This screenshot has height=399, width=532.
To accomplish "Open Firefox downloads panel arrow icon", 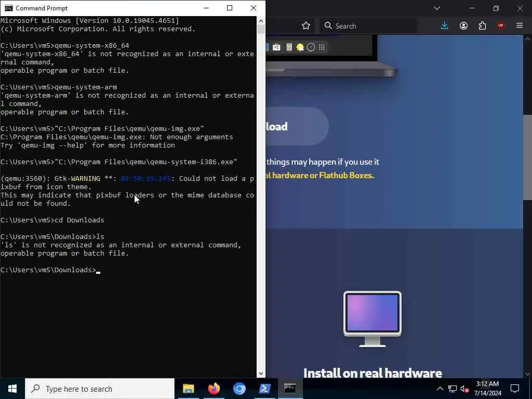I will pyautogui.click(x=444, y=26).
